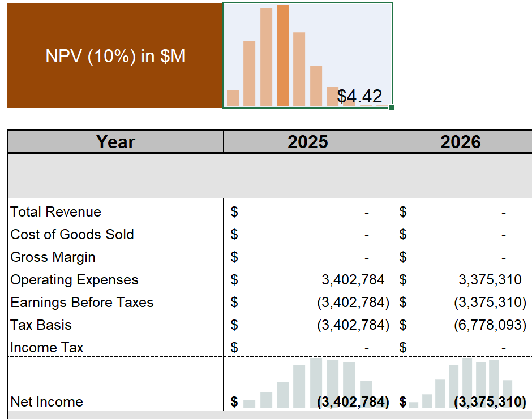Click the fill handle of the selected NPV cell
The width and height of the screenshot is (532, 419).
pos(391,106)
